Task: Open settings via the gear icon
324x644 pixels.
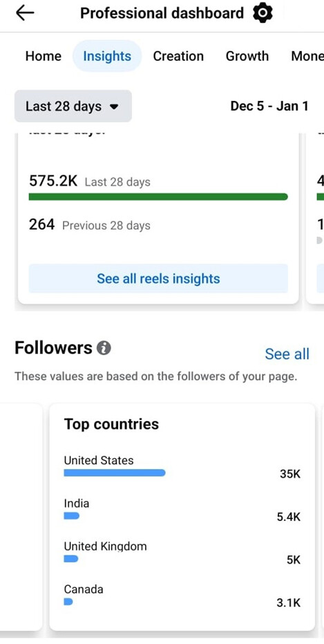Action: point(263,13)
